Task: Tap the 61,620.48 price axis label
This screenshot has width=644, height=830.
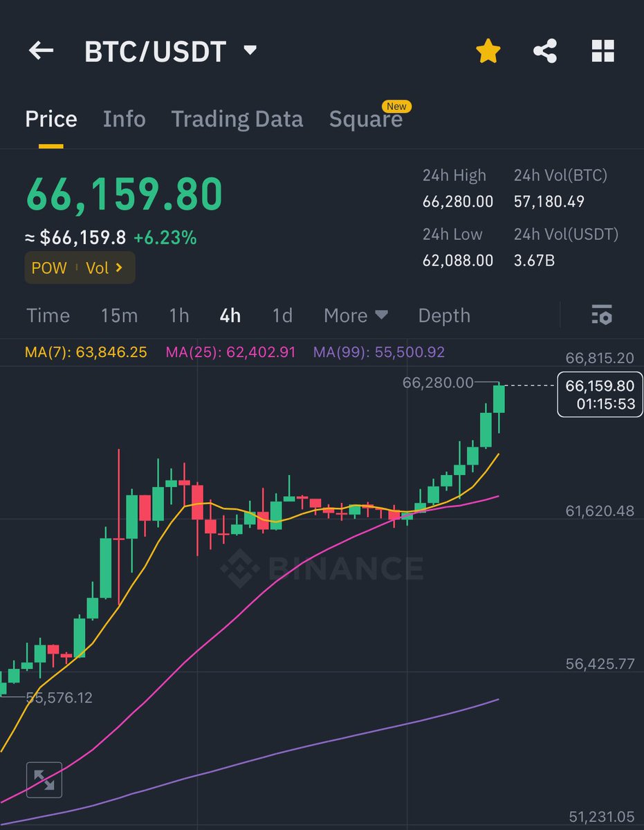Action: click(600, 511)
